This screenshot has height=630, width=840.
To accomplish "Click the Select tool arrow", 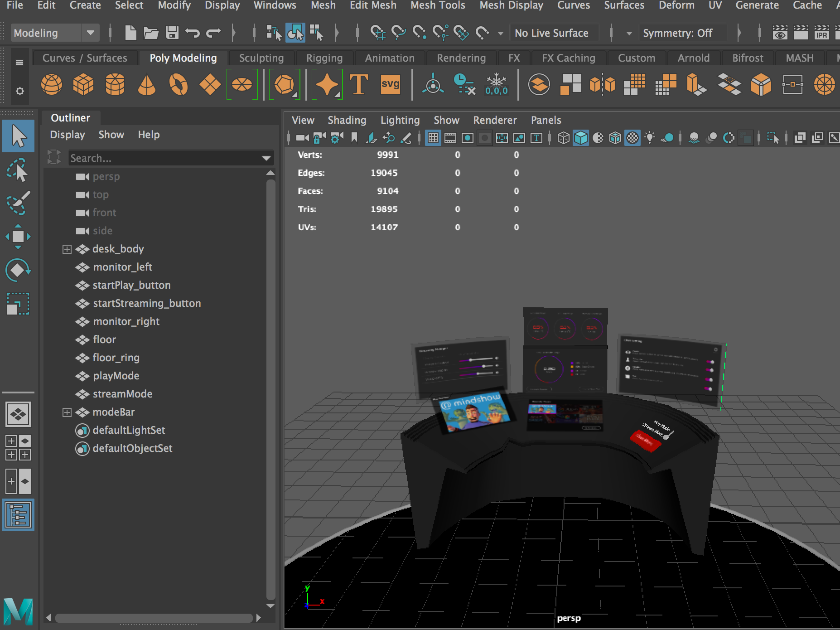I will pos(18,136).
